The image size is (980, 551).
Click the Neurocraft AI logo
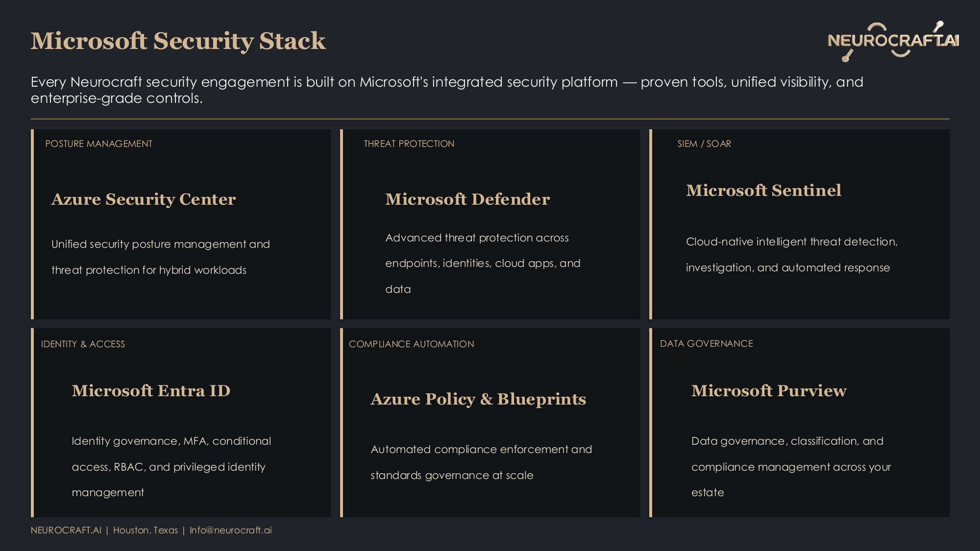point(893,41)
